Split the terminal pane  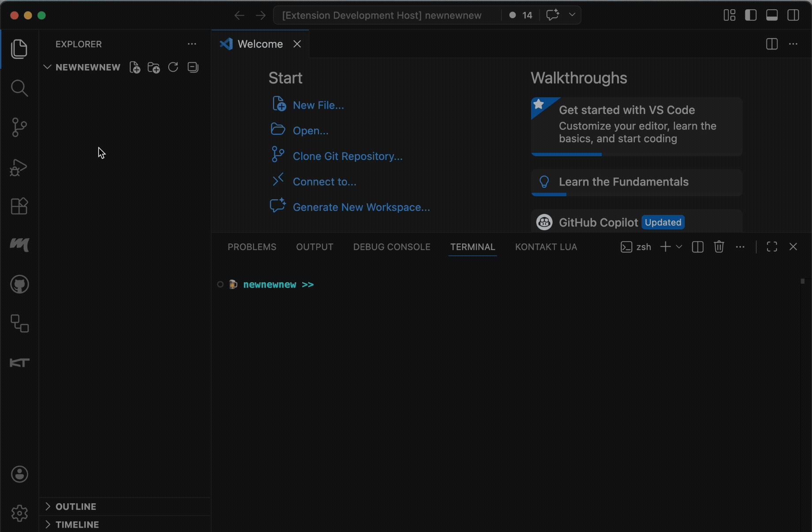pyautogui.click(x=698, y=247)
